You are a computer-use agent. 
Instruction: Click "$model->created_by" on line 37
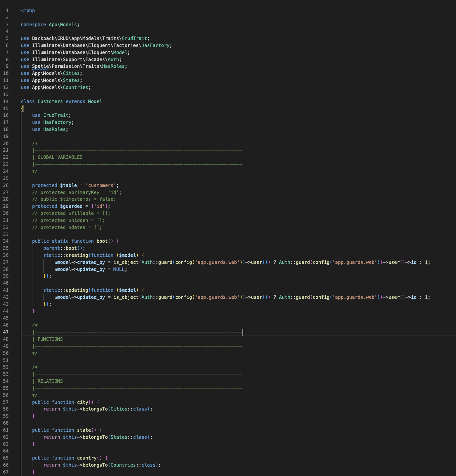coord(80,262)
